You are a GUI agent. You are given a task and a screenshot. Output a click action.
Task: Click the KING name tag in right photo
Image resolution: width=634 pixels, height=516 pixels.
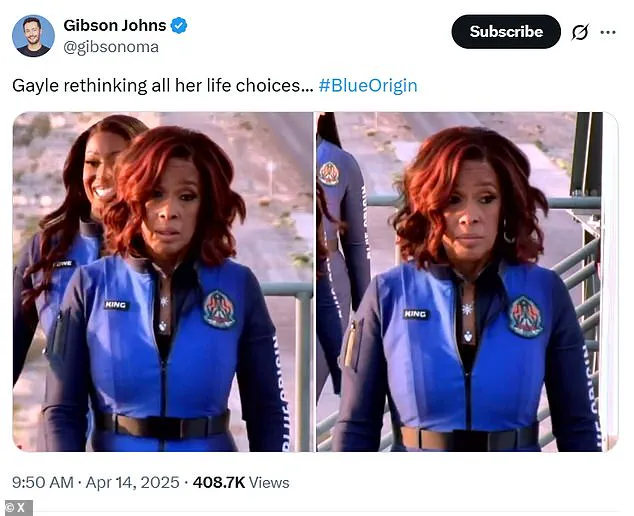tap(416, 314)
